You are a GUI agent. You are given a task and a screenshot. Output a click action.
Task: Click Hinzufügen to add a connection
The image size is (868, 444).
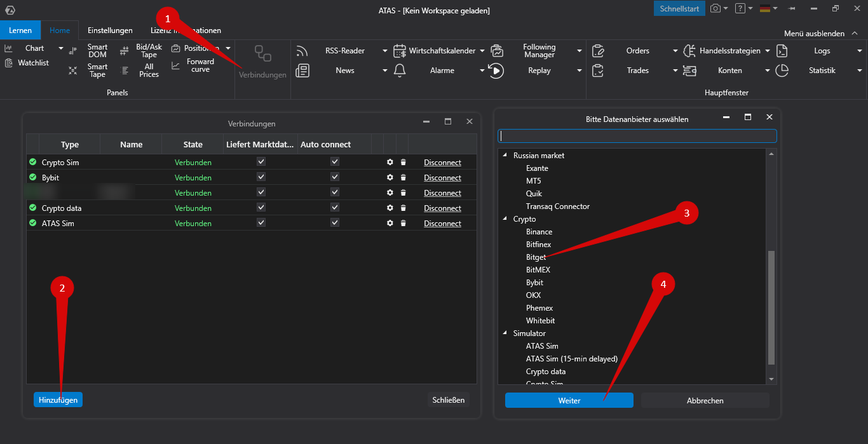coord(58,400)
